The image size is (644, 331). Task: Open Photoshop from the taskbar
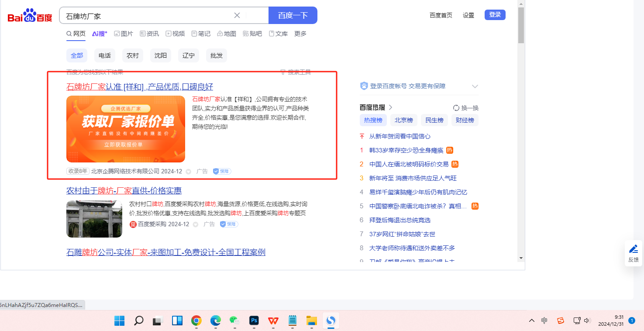click(x=254, y=321)
